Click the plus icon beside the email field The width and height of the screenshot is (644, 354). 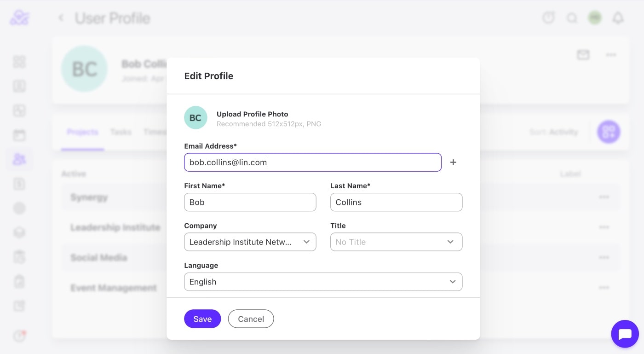coord(453,162)
